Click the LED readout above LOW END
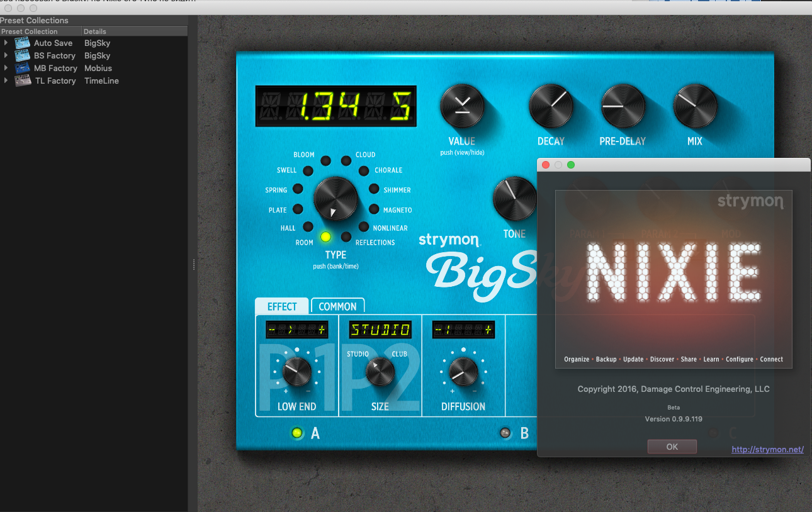The image size is (812, 512). [297, 330]
